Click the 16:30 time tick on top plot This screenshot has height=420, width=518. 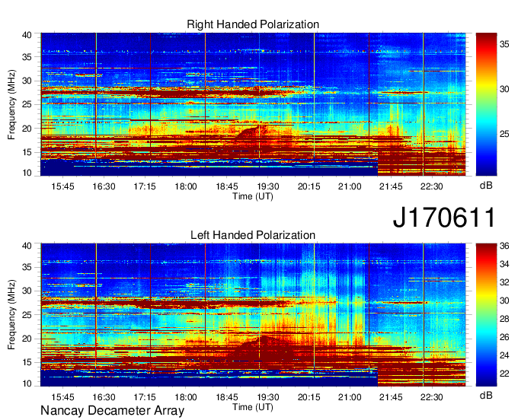(104, 186)
